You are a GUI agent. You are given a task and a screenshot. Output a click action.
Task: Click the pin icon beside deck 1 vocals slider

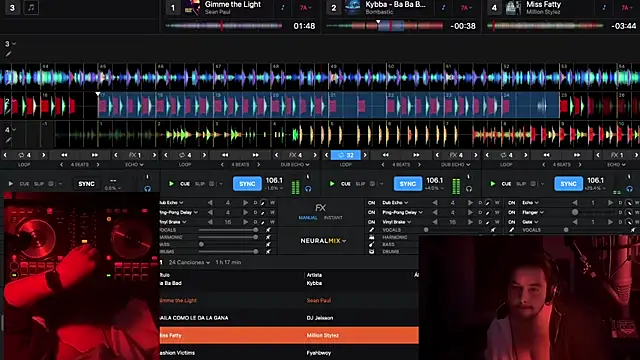(x=268, y=230)
